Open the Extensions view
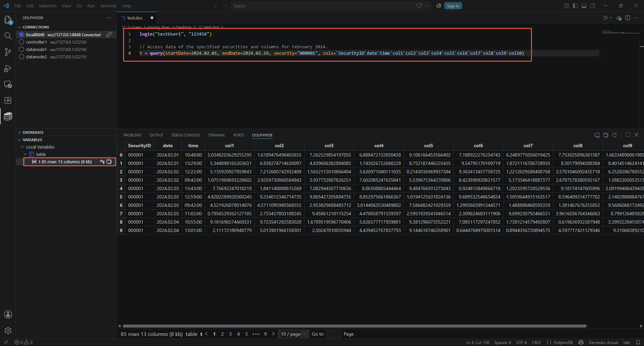Screen dimensions: 644x346 coord(8,100)
